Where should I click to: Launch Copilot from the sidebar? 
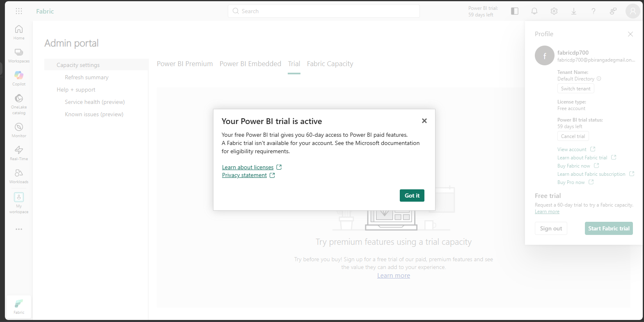(x=19, y=78)
